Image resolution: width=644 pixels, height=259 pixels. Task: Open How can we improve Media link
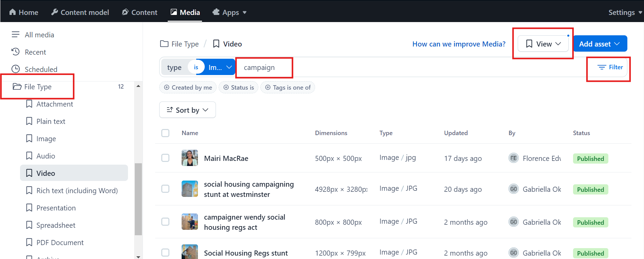[x=459, y=44]
